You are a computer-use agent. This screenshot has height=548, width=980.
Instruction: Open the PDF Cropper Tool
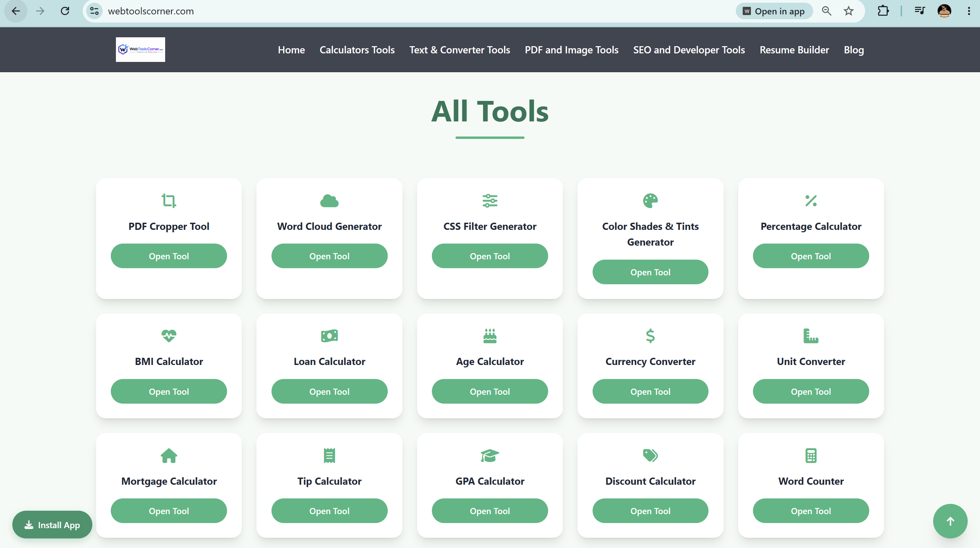tap(169, 256)
